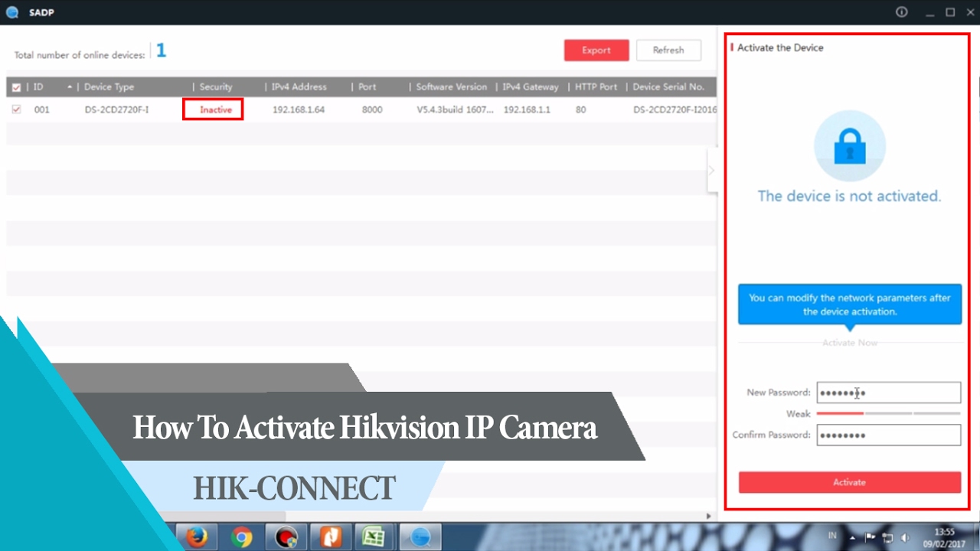This screenshot has width=980, height=551.
Task: Click the Refresh button
Action: (668, 51)
